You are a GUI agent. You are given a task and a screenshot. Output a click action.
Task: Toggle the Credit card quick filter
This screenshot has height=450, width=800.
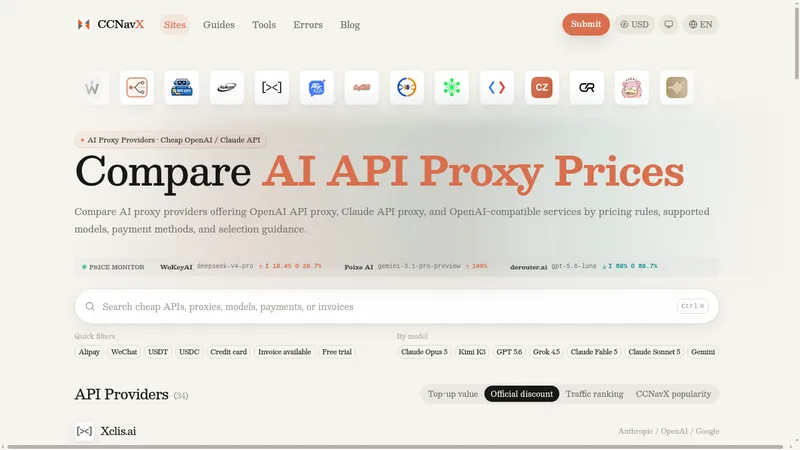pos(229,352)
